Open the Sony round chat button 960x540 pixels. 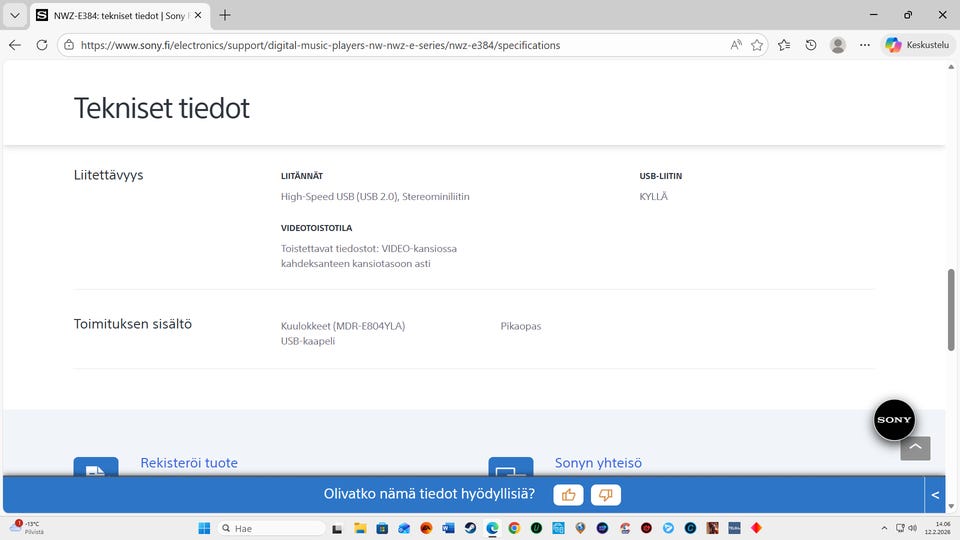pyautogui.click(x=894, y=419)
